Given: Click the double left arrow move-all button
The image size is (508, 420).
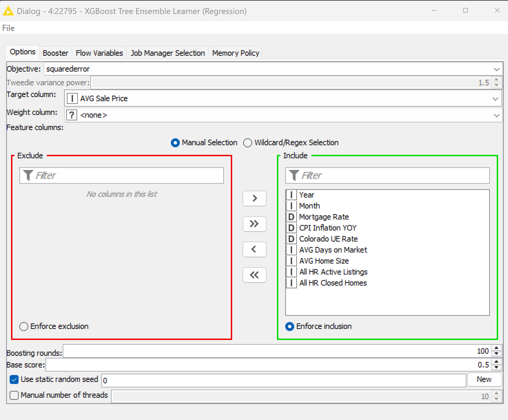Looking at the screenshot, I should 254,275.
